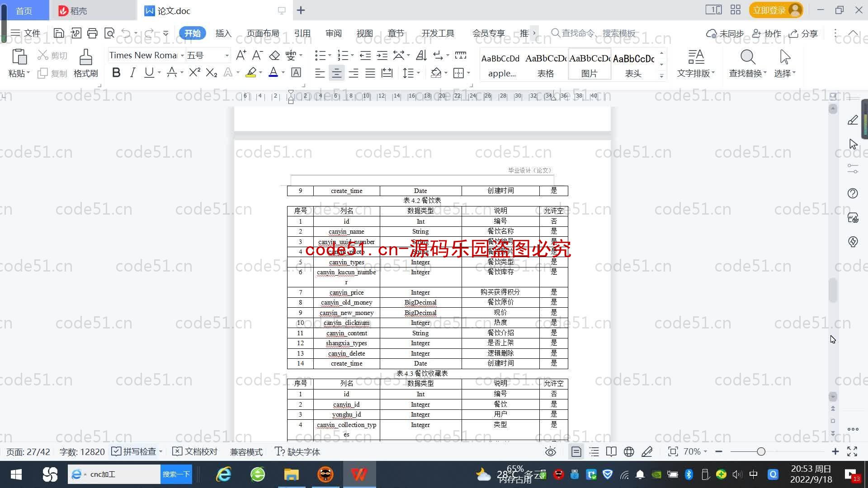868x488 pixels.
Task: Apply subscript formatting
Action: (212, 72)
